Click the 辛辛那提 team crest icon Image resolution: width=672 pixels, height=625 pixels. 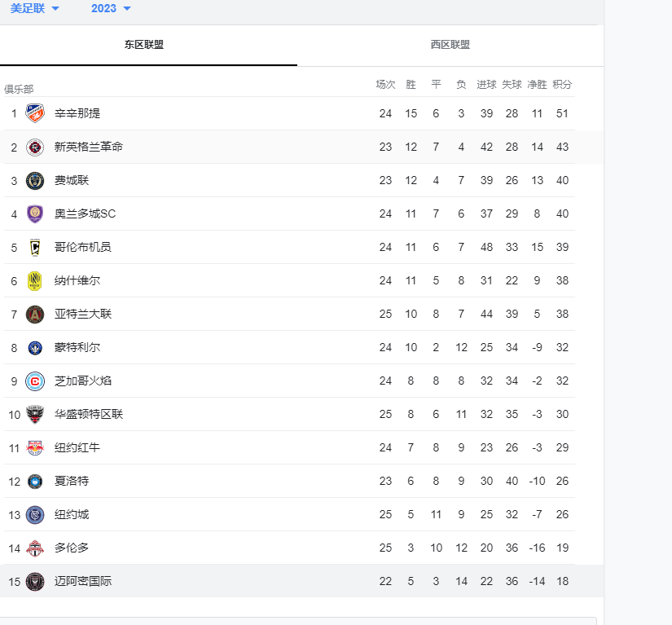pyautogui.click(x=35, y=113)
